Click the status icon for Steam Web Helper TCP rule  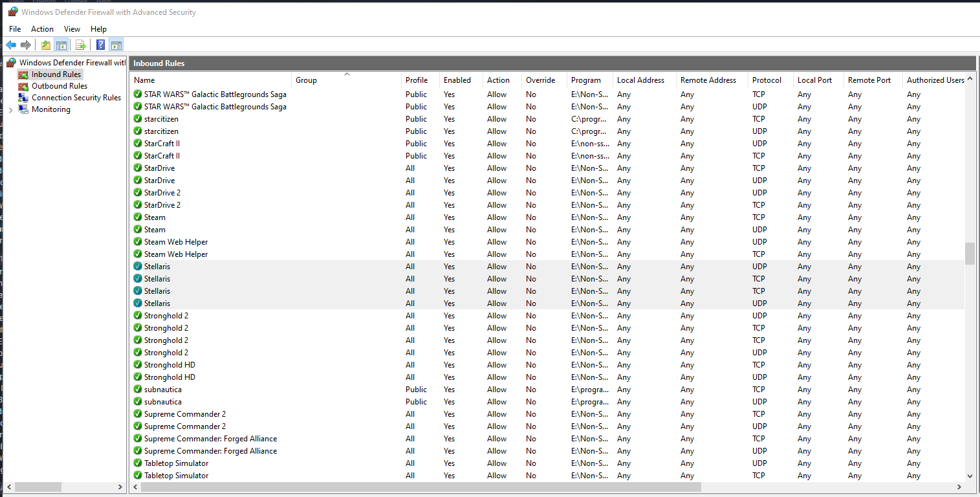click(138, 254)
